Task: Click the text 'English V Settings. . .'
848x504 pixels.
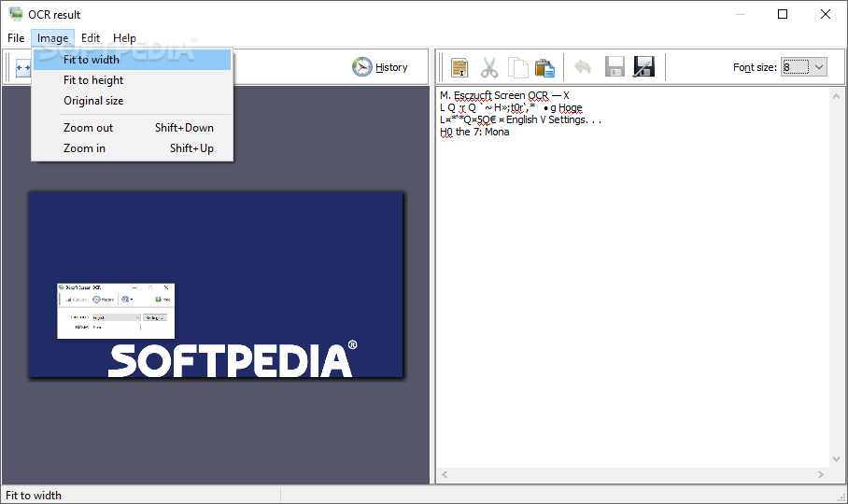Action: coord(554,119)
